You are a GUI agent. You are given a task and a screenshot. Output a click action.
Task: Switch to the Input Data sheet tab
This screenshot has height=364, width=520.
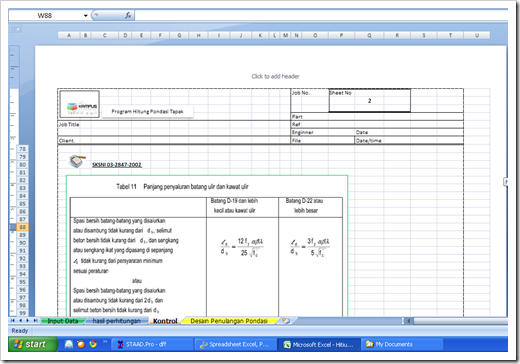pyautogui.click(x=63, y=321)
